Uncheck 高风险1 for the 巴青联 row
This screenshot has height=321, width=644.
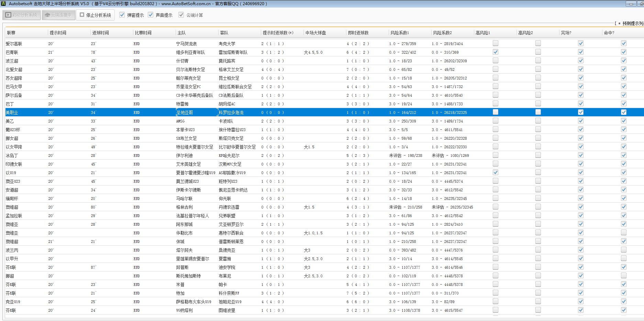click(495, 52)
